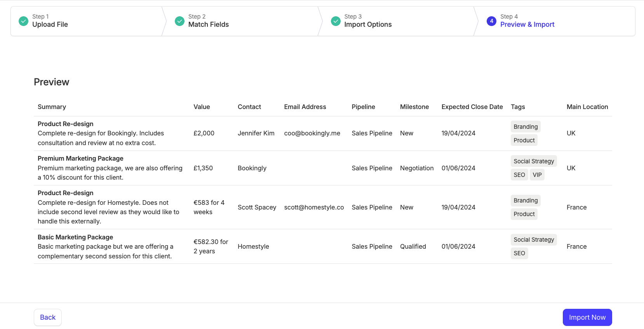Click the Main Location column header
Screen dimensions: 644x329
[587, 107]
